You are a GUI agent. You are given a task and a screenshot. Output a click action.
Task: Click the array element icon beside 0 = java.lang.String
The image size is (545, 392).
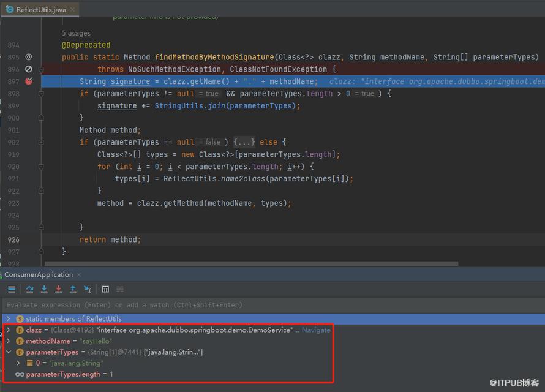coord(29,363)
